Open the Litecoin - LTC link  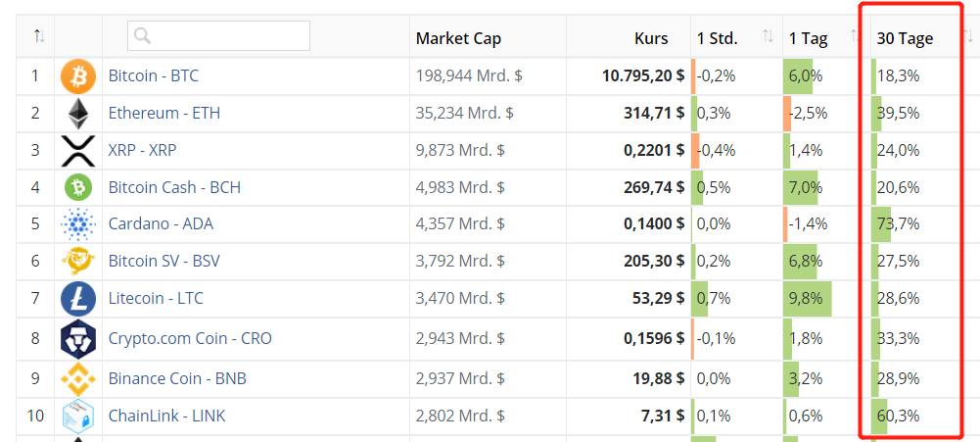(x=156, y=299)
